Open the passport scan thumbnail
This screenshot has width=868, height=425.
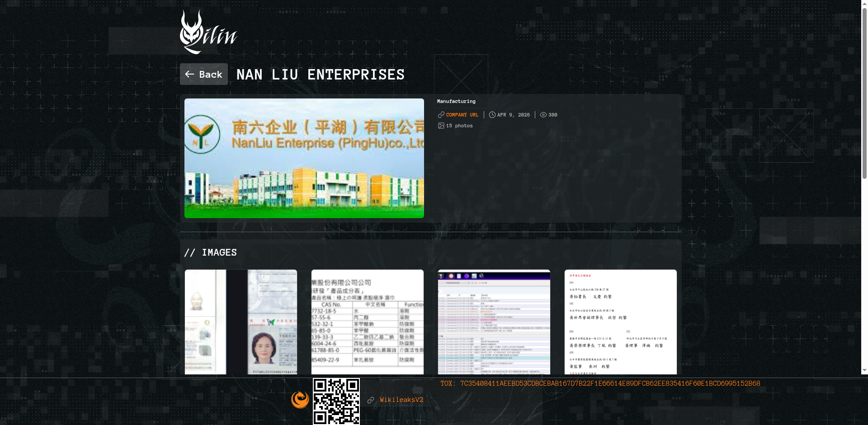(x=241, y=322)
